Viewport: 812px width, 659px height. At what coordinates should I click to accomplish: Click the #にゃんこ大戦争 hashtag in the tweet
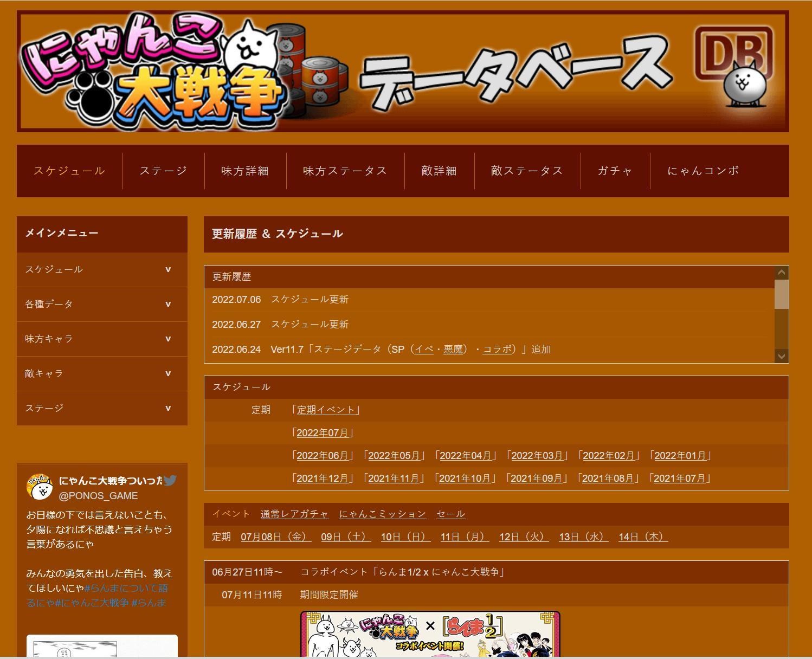point(92,603)
